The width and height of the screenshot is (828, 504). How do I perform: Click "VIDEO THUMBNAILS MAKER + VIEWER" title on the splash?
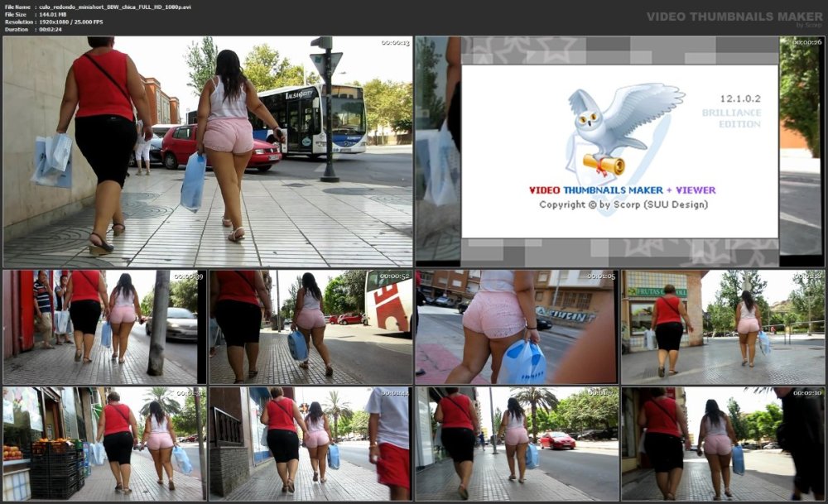point(622,190)
